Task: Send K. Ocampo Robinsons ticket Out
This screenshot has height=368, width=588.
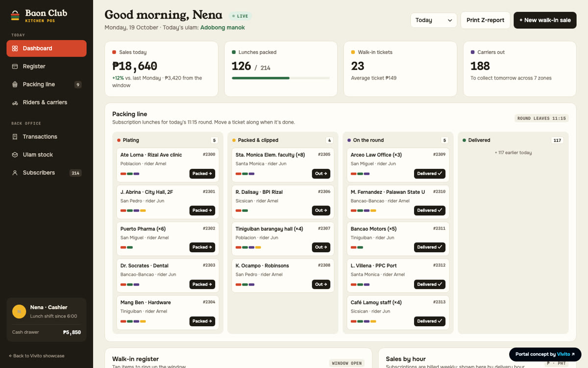Action: (321, 284)
